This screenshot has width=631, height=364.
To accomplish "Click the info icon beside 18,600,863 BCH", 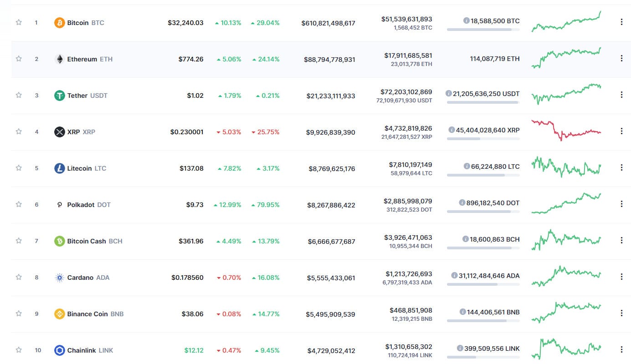I will [466, 239].
